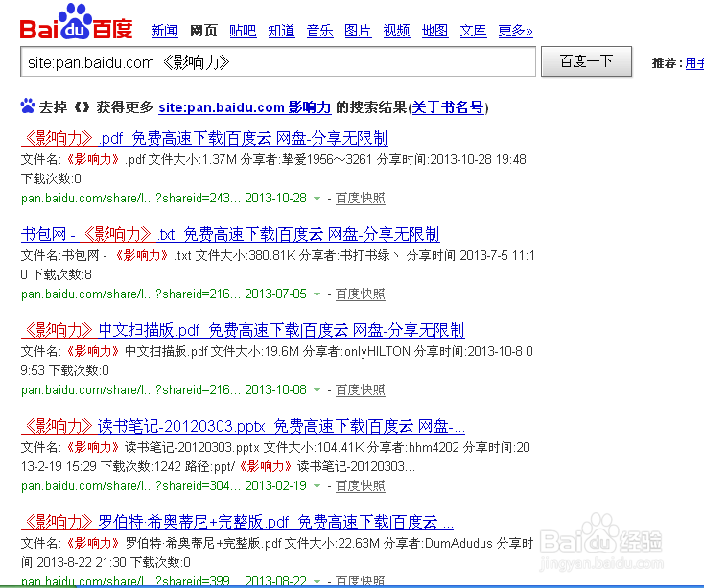704x588 pixels.
Task: Click the snippet text 分享者:hhm4202
Action: point(413,448)
